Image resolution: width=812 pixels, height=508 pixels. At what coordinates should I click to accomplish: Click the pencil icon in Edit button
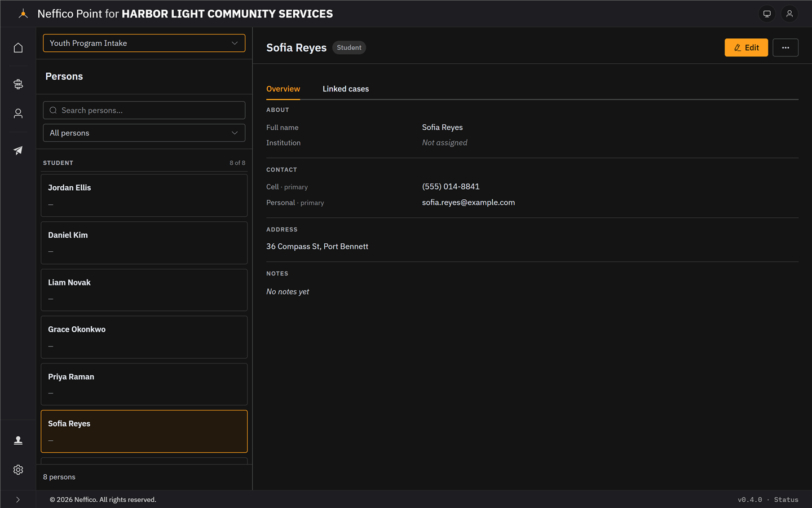(x=738, y=47)
